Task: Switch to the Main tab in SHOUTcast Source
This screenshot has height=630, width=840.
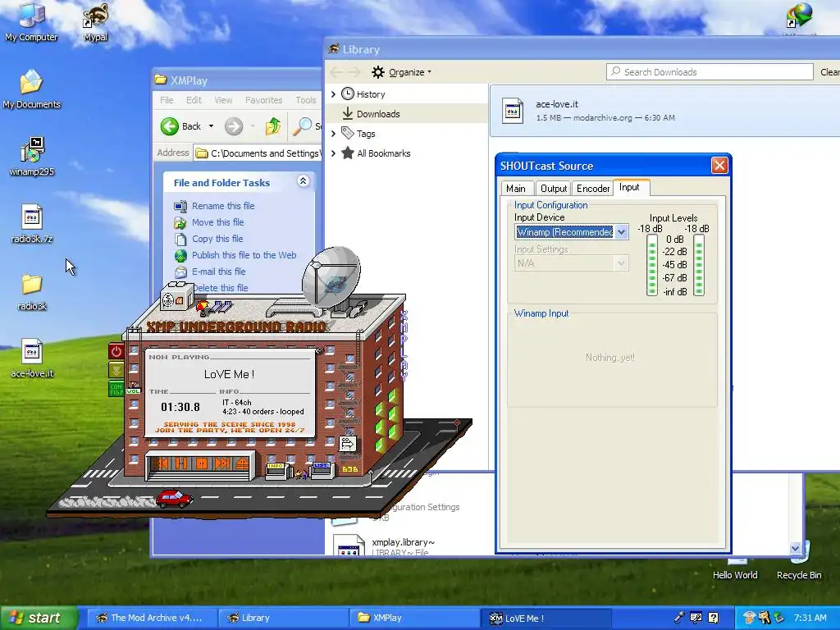Action: click(x=516, y=189)
